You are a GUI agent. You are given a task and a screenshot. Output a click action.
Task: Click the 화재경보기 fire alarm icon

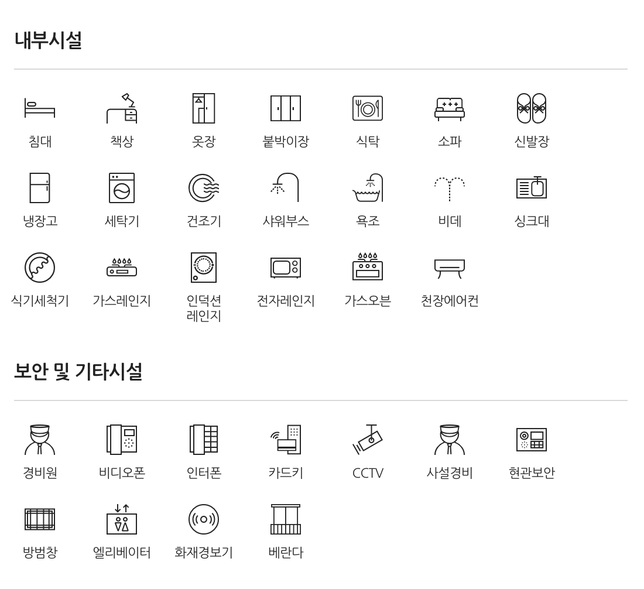tap(204, 519)
